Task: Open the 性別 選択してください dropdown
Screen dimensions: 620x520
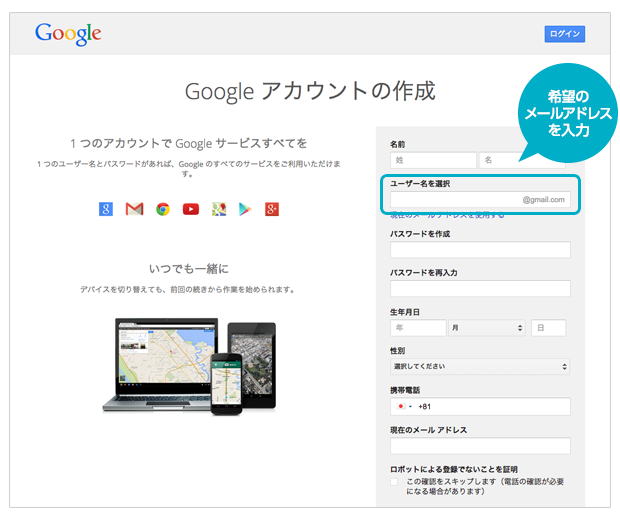Action: tap(480, 367)
